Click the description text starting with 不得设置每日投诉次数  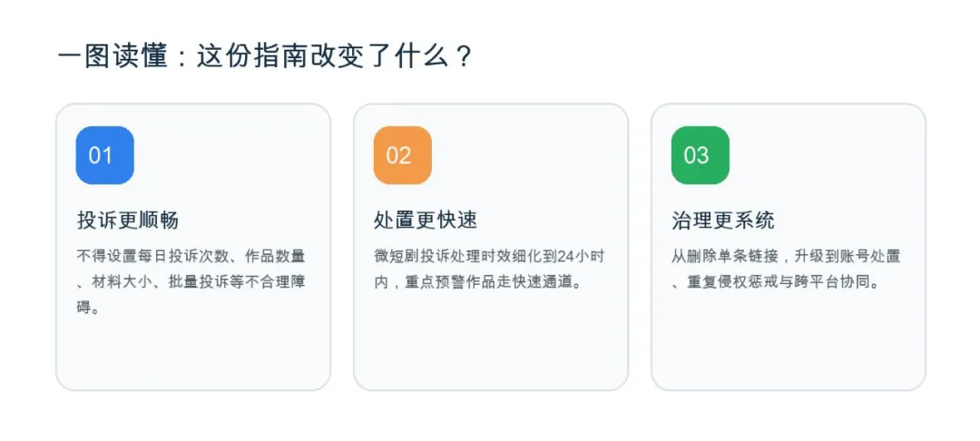click(x=191, y=282)
